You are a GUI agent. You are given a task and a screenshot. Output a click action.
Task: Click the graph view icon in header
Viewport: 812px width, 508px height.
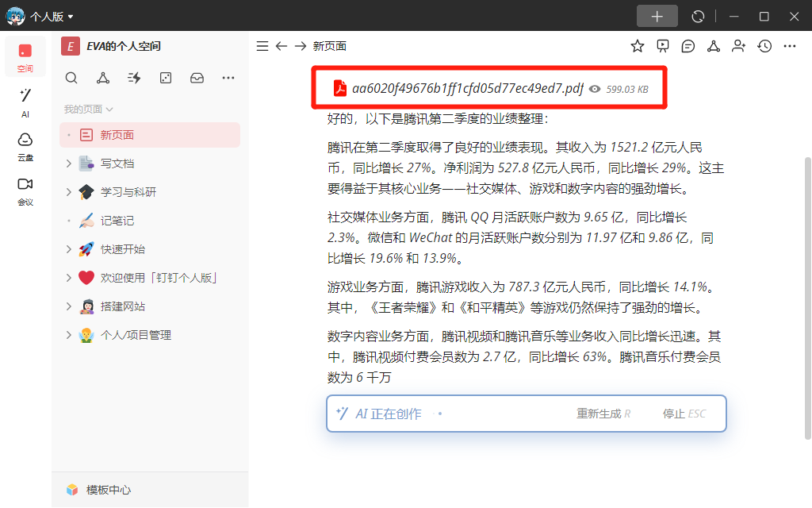tap(714, 46)
